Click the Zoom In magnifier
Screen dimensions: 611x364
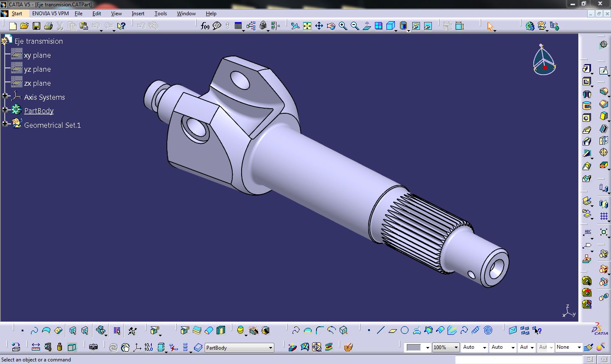(x=343, y=26)
